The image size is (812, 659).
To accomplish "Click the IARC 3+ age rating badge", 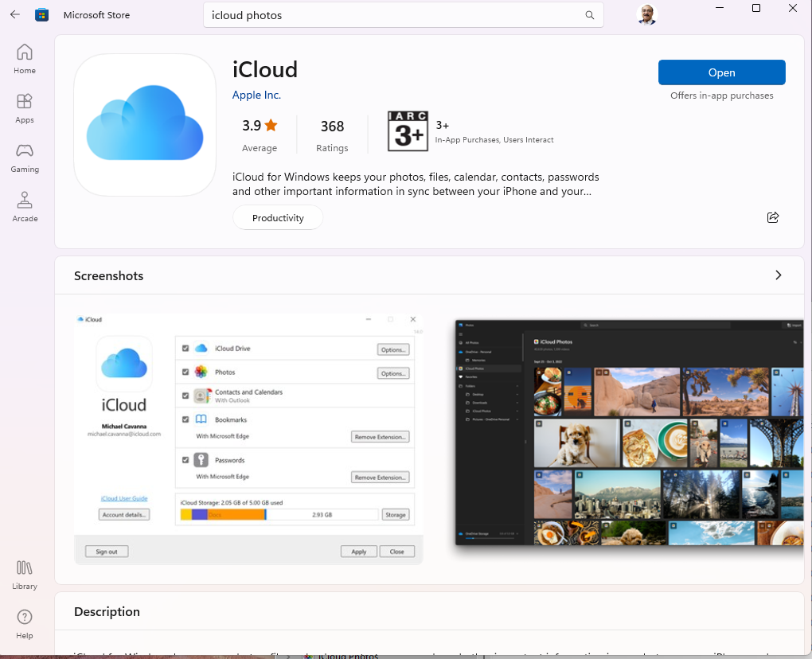I will (x=408, y=131).
